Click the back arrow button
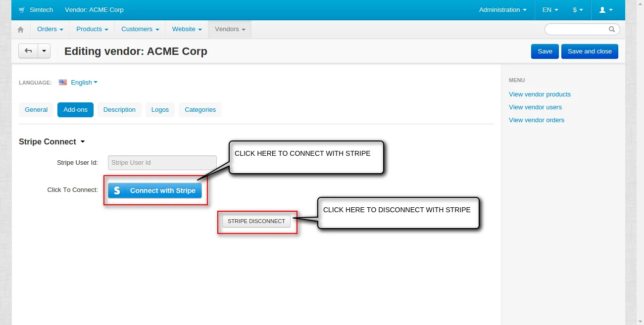This screenshot has height=325, width=644. coord(28,51)
